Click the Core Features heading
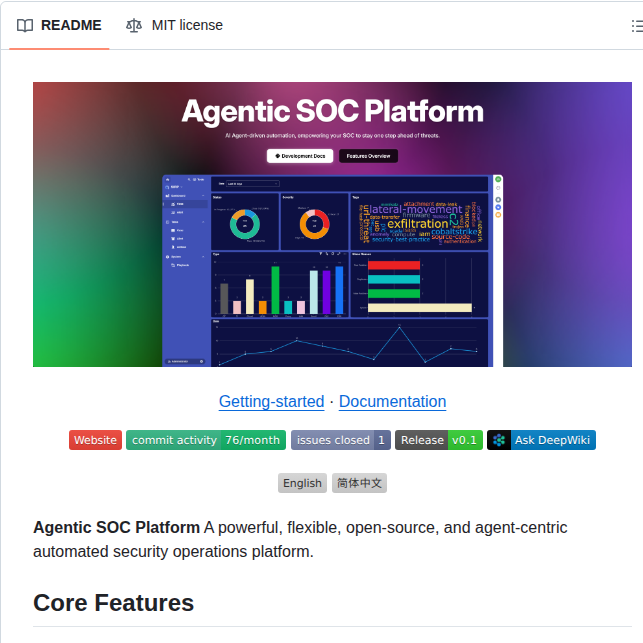 coord(113,603)
